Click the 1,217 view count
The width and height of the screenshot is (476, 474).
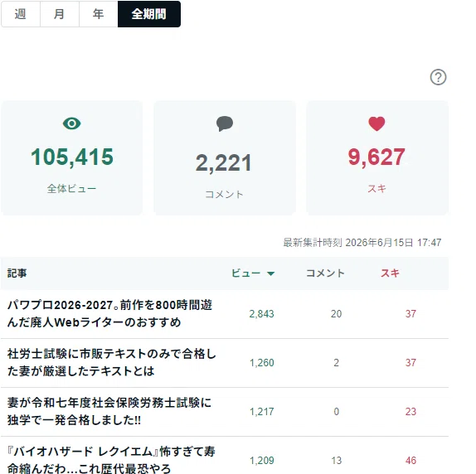click(x=261, y=412)
